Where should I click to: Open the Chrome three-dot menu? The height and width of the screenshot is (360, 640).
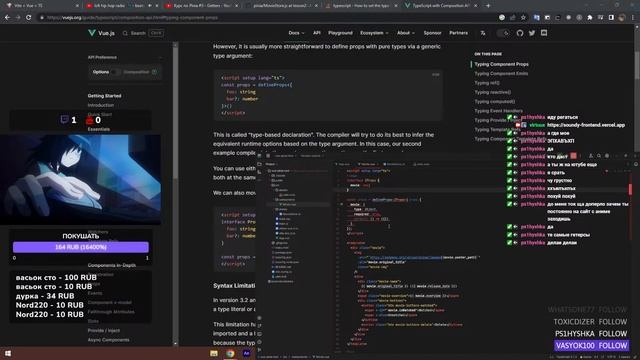pos(633,18)
